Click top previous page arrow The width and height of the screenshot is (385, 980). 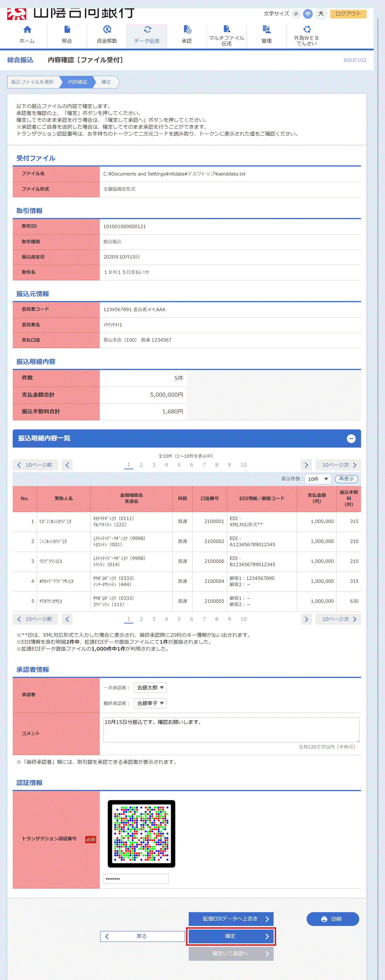pos(67,465)
